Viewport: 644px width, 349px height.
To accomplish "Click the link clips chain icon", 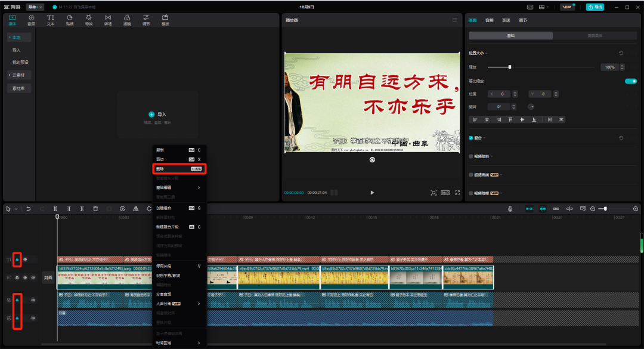I will [556, 209].
